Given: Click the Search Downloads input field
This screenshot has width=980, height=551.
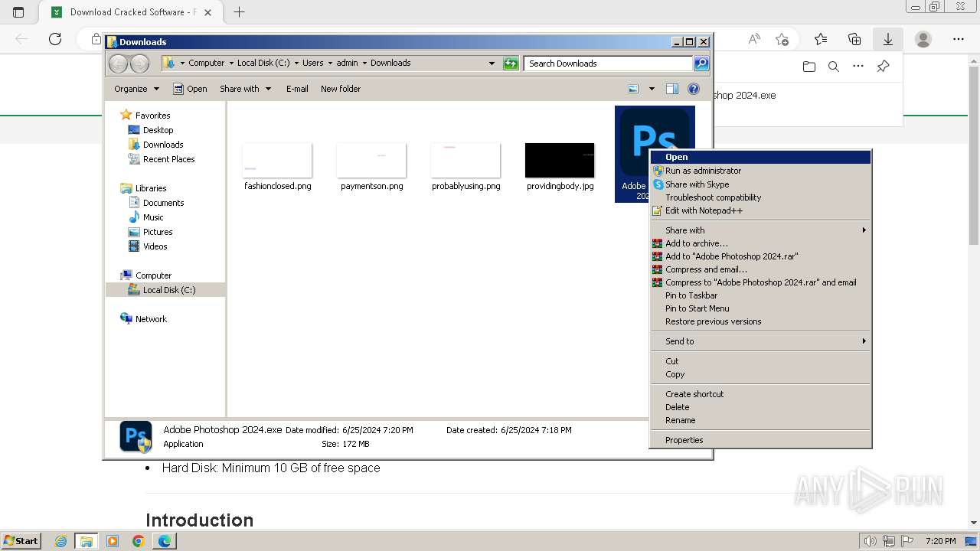Looking at the screenshot, I should click(x=609, y=64).
